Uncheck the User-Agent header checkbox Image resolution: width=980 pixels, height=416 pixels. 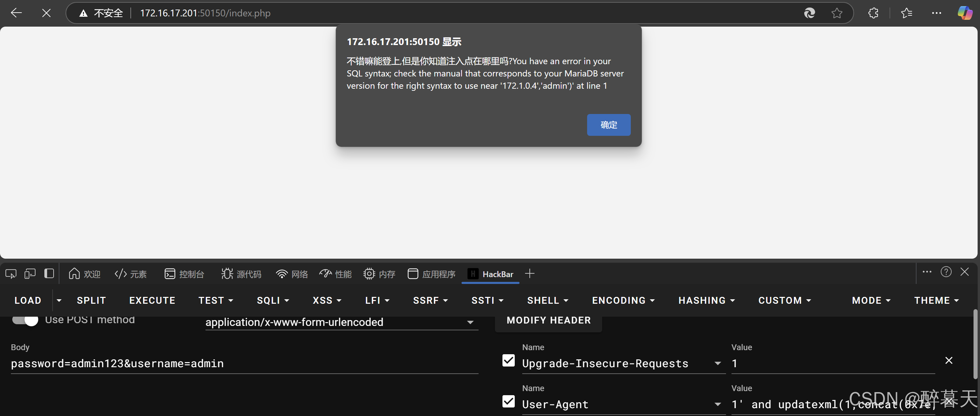(x=508, y=402)
